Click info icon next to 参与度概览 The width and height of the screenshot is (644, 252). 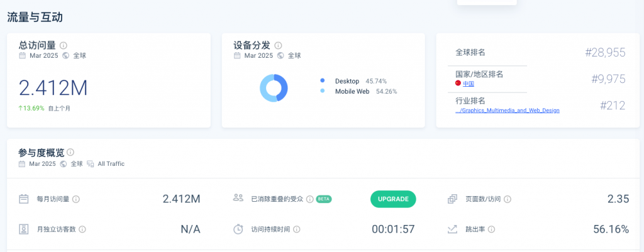(x=70, y=152)
